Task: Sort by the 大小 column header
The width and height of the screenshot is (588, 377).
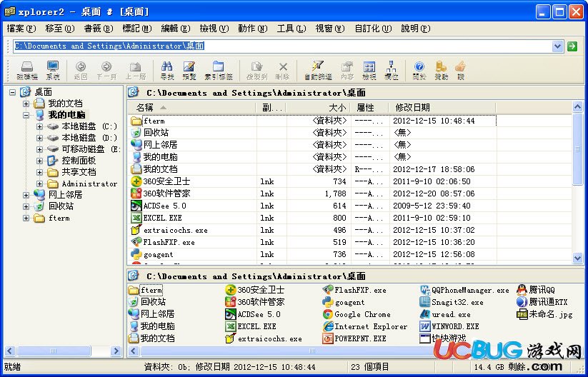Action: (318, 108)
